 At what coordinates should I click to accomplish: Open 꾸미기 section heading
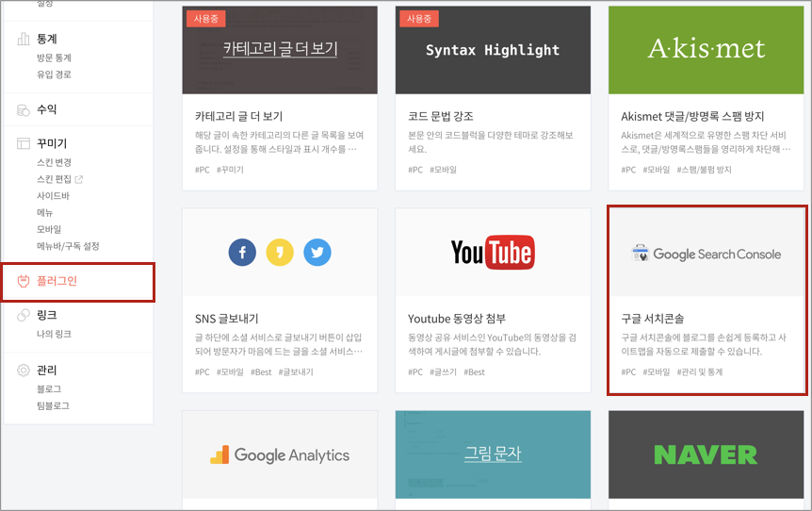click(52, 143)
